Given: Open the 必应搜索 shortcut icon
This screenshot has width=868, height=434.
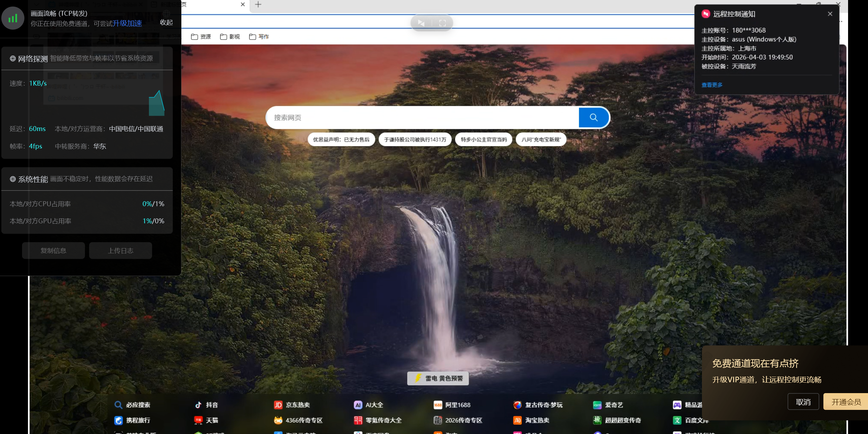Looking at the screenshot, I should pos(119,405).
